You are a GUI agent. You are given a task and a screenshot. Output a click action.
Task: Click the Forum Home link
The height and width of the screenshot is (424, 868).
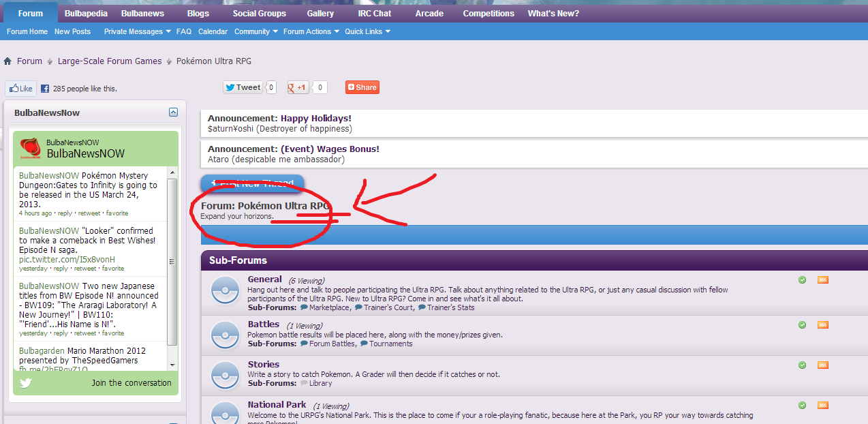[27, 31]
